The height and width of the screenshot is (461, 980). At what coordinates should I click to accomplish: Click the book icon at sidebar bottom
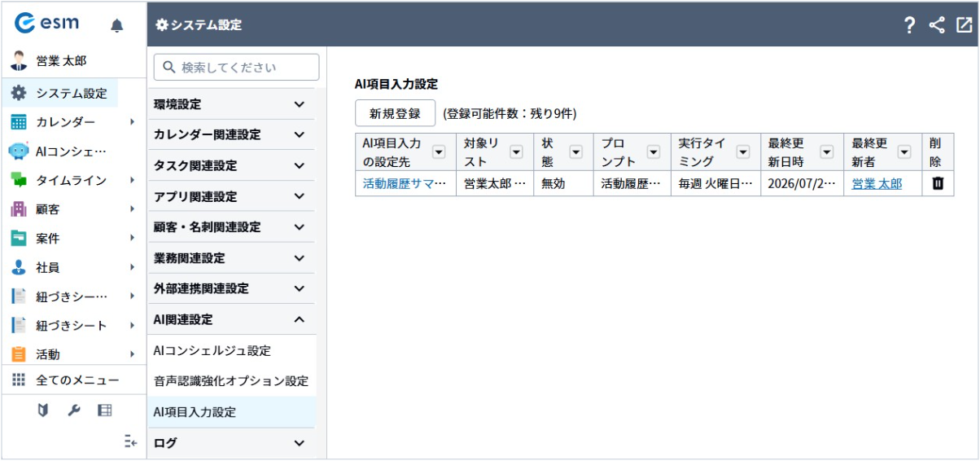pos(43,411)
